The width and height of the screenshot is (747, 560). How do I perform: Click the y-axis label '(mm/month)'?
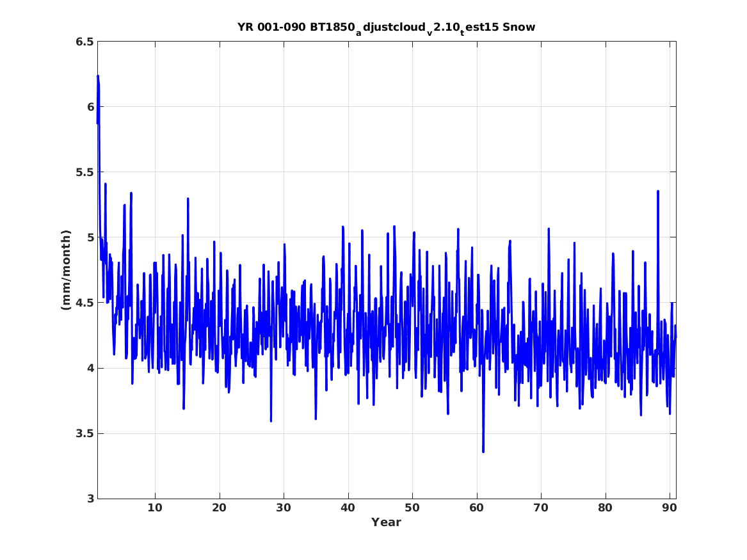coord(66,270)
